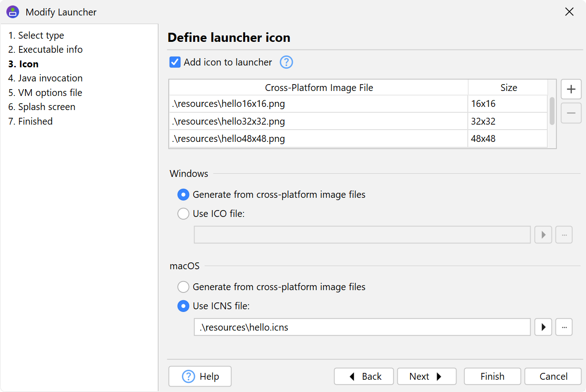The height and width of the screenshot is (392, 586).
Task: Click the plus icon to add image file
Action: coord(571,89)
